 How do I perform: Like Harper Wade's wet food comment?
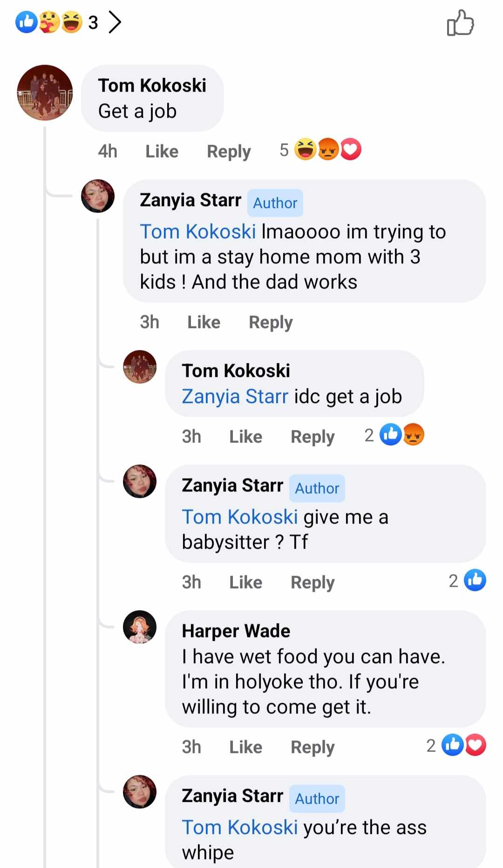point(245,747)
